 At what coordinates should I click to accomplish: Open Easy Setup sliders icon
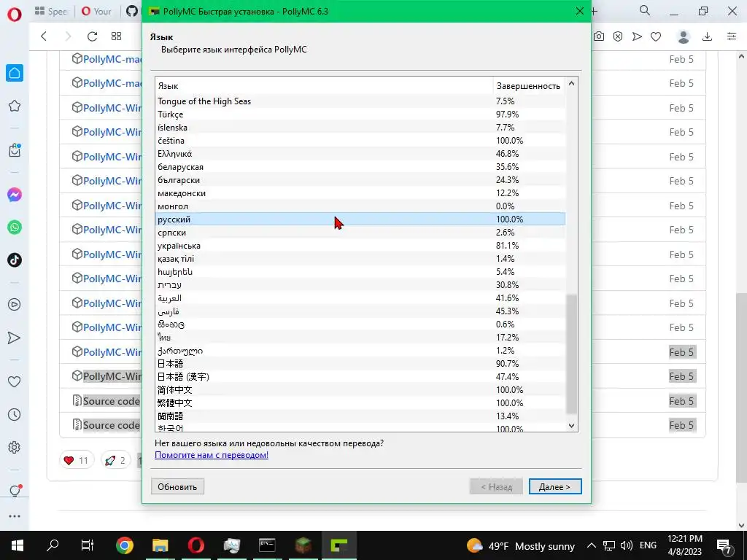732,36
